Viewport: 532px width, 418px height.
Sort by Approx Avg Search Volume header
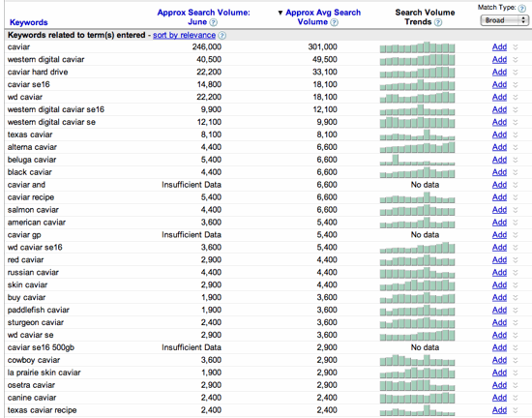click(323, 17)
